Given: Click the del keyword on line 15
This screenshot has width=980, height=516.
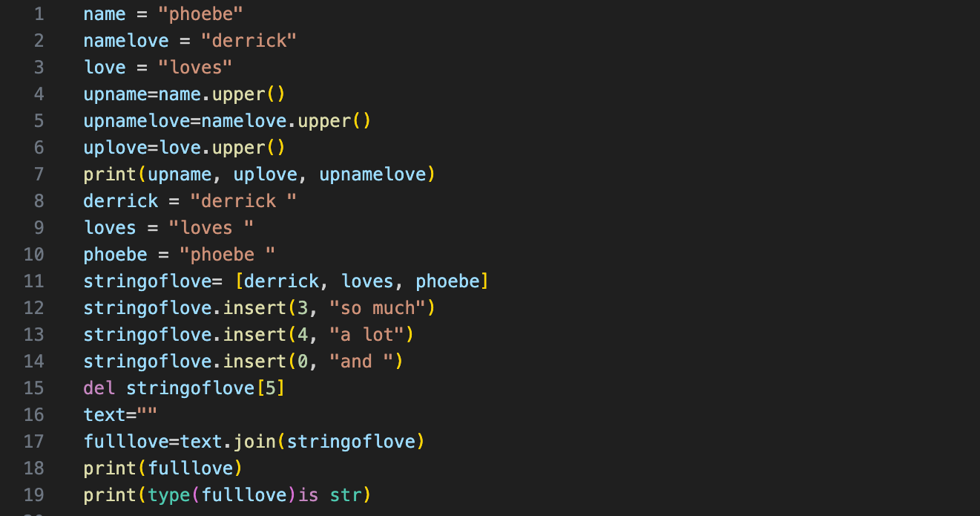Looking at the screenshot, I should tap(99, 388).
